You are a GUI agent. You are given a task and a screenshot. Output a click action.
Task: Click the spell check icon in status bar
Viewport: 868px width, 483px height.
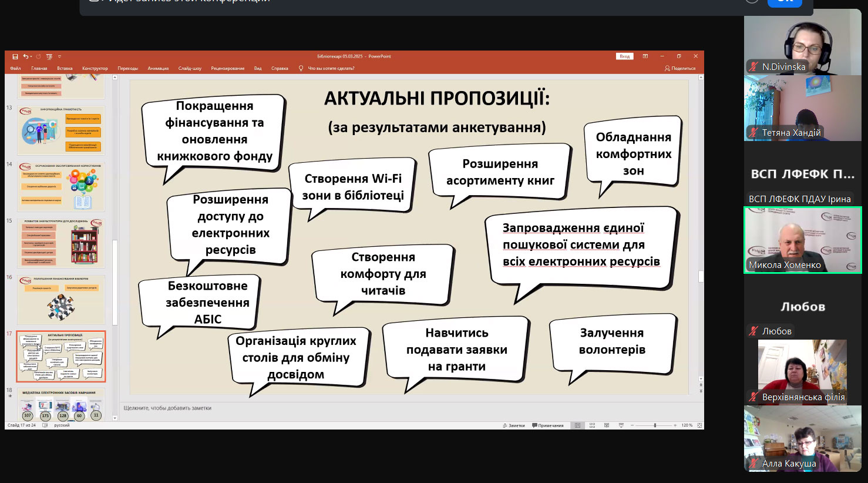point(45,425)
